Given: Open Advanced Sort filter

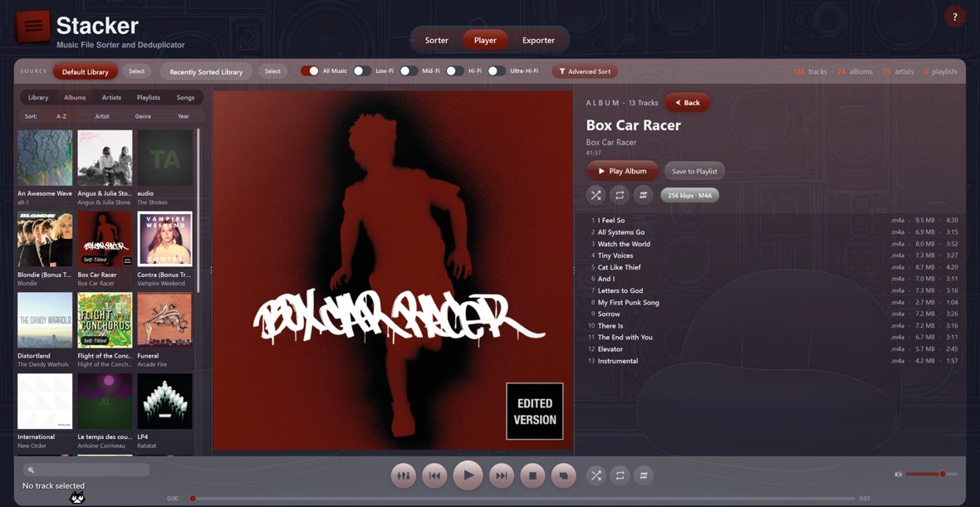Looking at the screenshot, I should click(x=585, y=71).
